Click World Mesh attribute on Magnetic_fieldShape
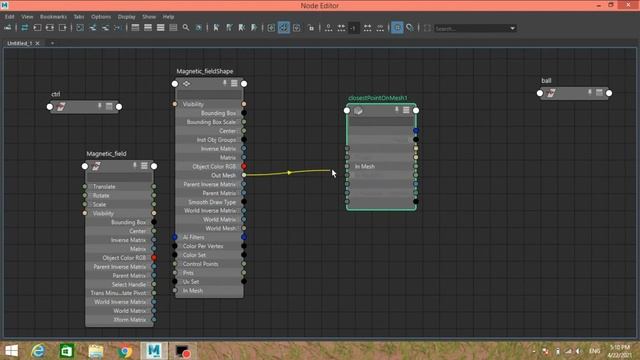Image resolution: width=640 pixels, height=360 pixels. click(220, 228)
